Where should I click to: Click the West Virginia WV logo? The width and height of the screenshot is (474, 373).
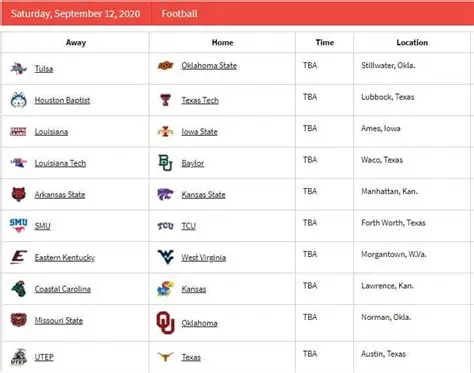(166, 257)
